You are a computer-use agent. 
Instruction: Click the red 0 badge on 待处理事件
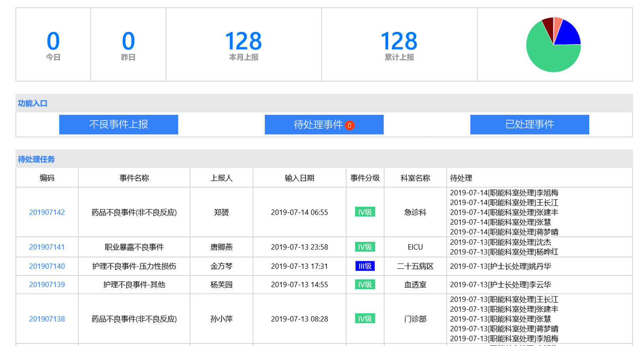point(349,125)
